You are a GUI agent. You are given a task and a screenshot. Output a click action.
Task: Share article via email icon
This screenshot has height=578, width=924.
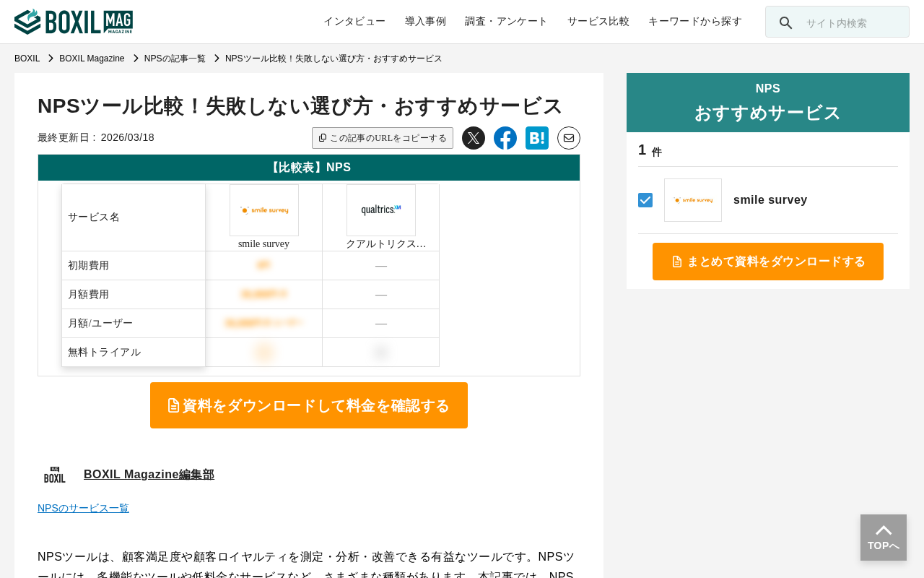coord(569,138)
